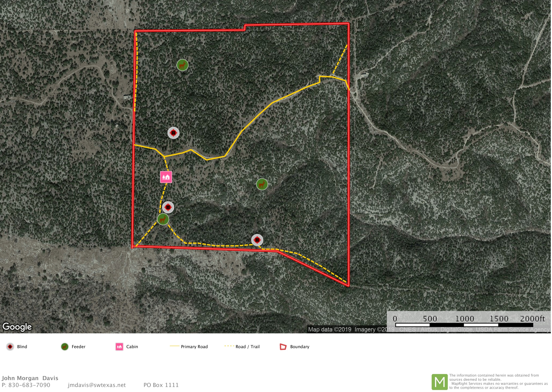Viewport: 552px width, 392px height.
Task: Click the Primary Road legend line sample
Action: point(174,346)
